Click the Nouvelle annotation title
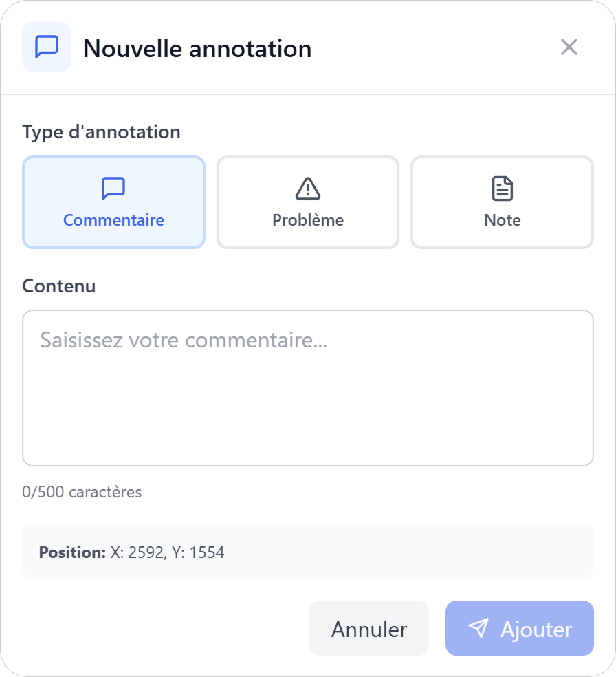The image size is (616, 677). coord(197,49)
